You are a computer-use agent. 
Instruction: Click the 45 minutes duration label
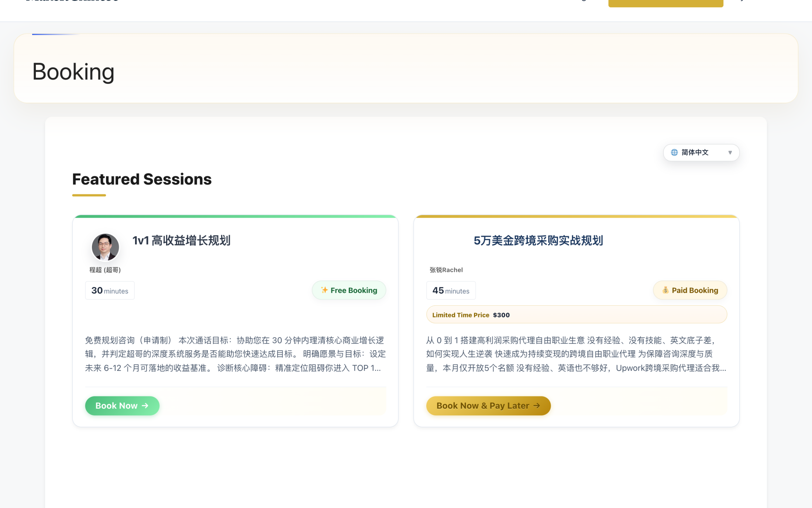(451, 290)
